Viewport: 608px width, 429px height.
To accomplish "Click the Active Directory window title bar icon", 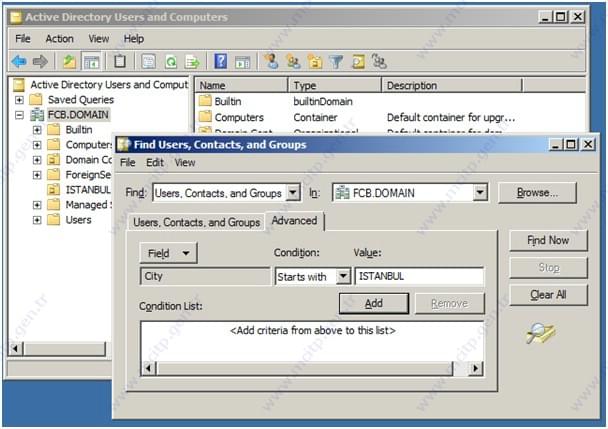I will click(x=16, y=17).
